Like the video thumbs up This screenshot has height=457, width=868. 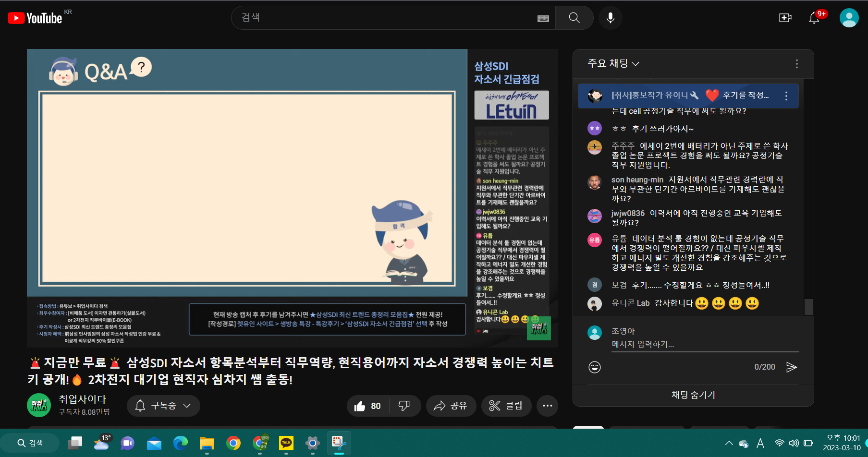(x=368, y=406)
